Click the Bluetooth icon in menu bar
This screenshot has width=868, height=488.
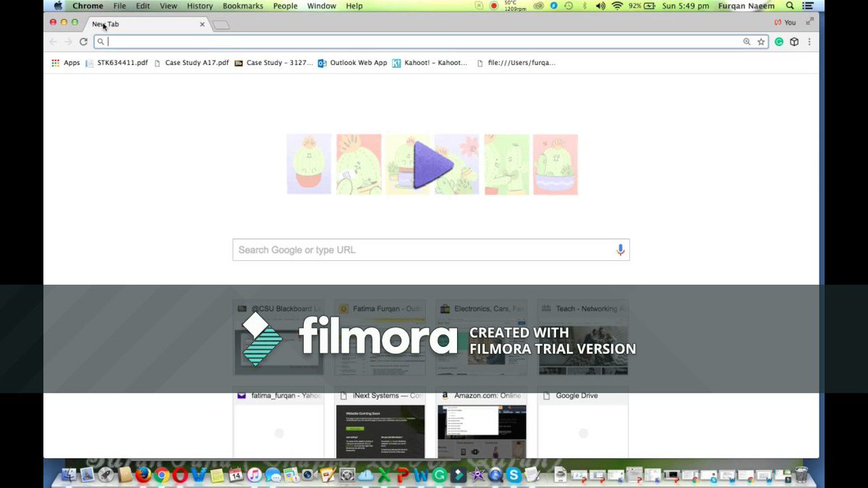[584, 6]
